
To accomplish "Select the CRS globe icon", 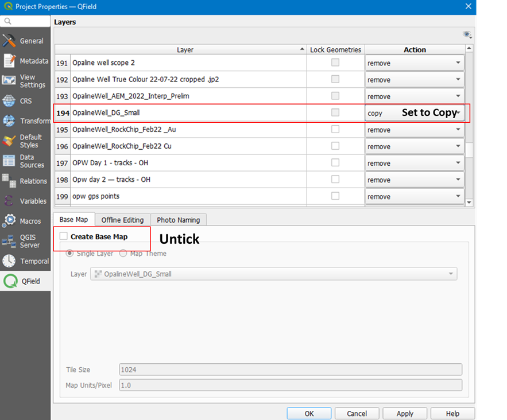I will (9, 101).
